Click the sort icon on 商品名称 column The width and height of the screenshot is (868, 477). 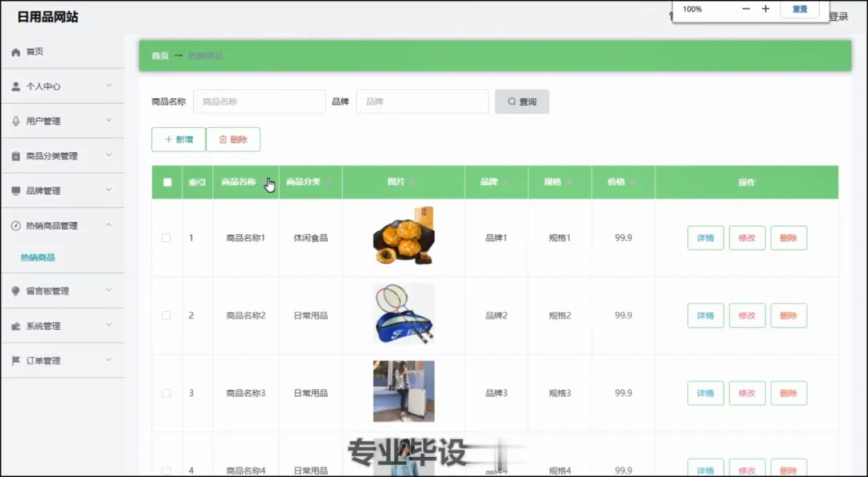point(264,183)
